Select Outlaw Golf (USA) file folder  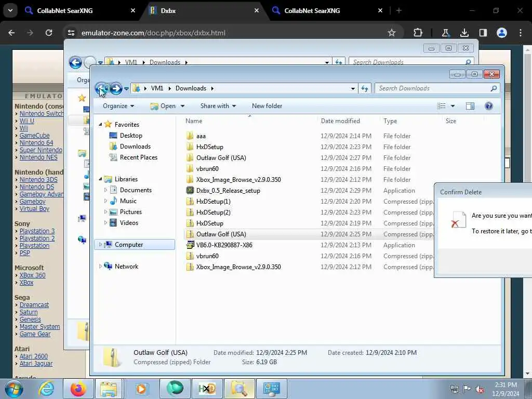coord(221,158)
